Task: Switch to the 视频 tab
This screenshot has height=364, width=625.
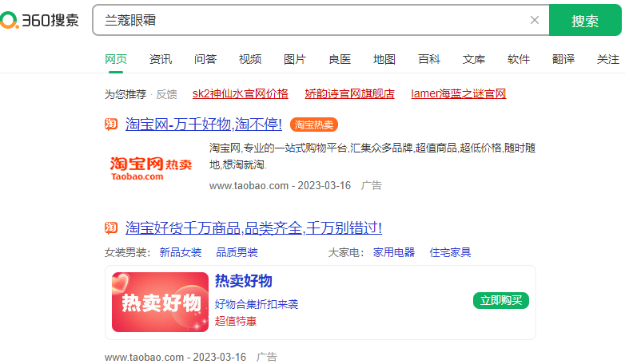Action: click(250, 59)
